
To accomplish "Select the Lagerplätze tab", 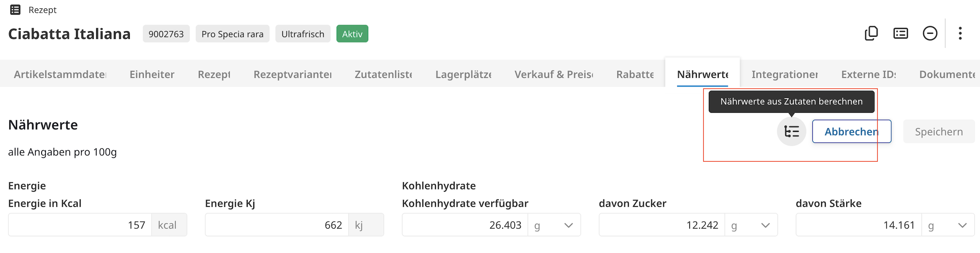I will (x=463, y=74).
